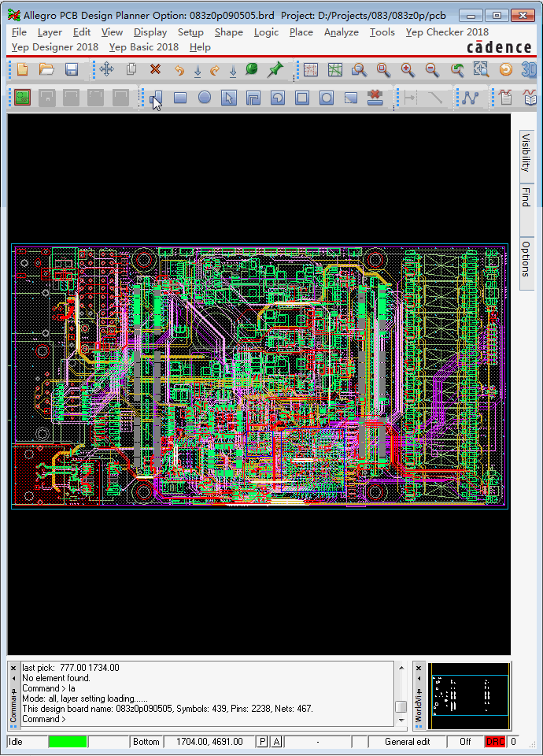Screen dimensions: 543x756
Task: Click the Zoom Fit icon
Action: (x=383, y=70)
